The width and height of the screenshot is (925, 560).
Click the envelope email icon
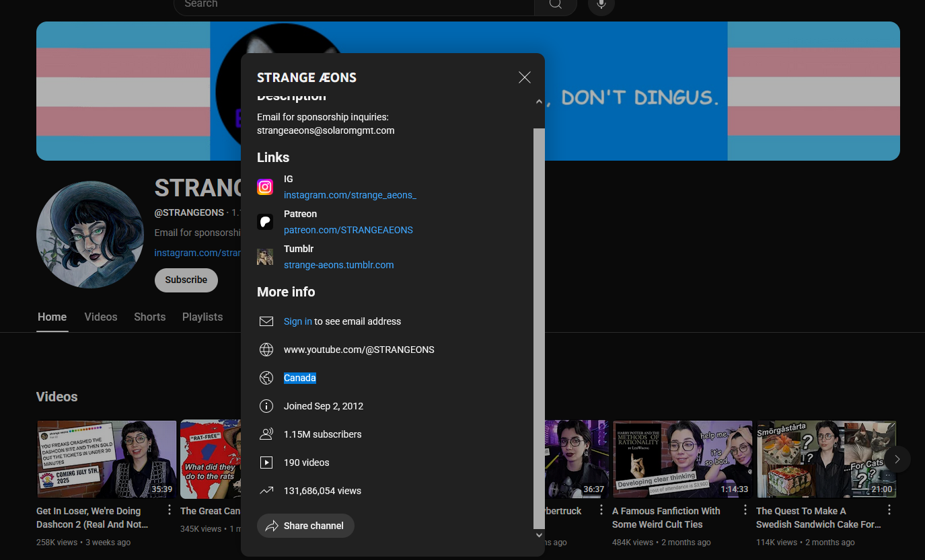click(x=266, y=321)
